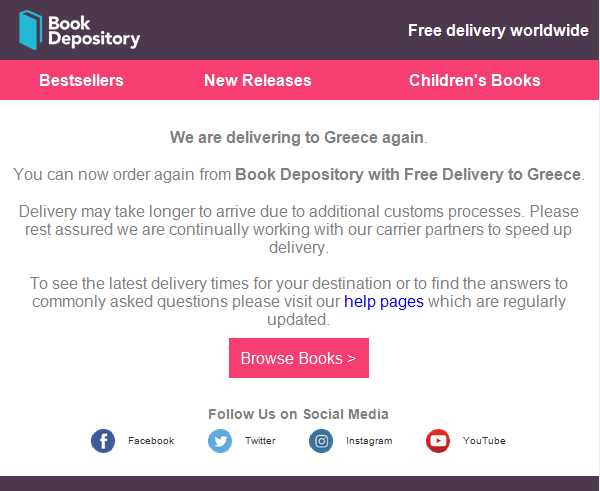Click the Facebook circle icon
The width and height of the screenshot is (600, 491).
[103, 441]
